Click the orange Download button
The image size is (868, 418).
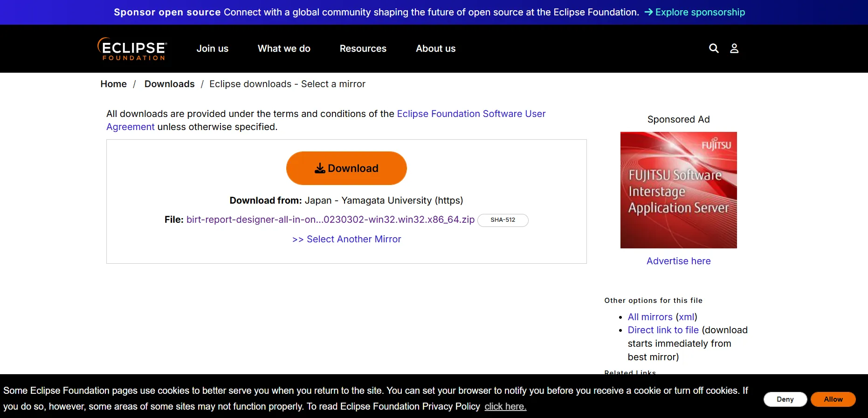pyautogui.click(x=346, y=168)
